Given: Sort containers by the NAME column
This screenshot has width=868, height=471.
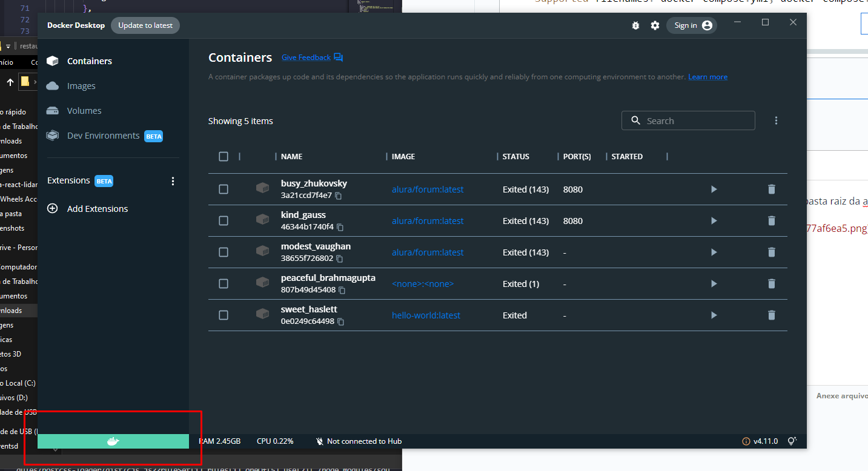Looking at the screenshot, I should [291, 156].
